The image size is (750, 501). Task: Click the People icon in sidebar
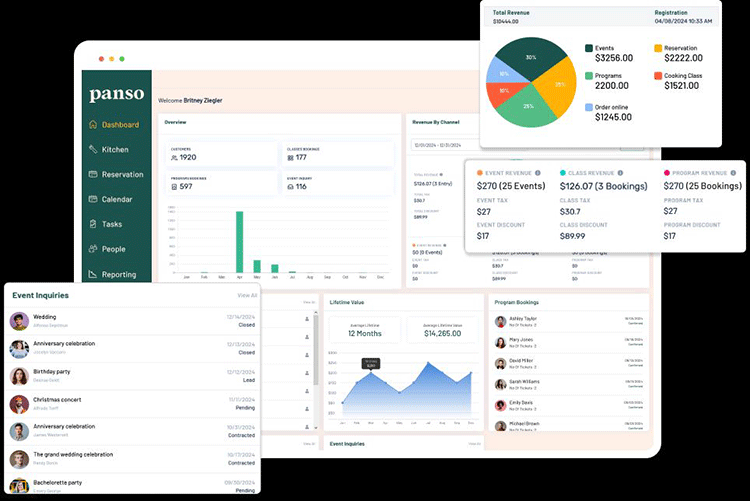coord(93,249)
